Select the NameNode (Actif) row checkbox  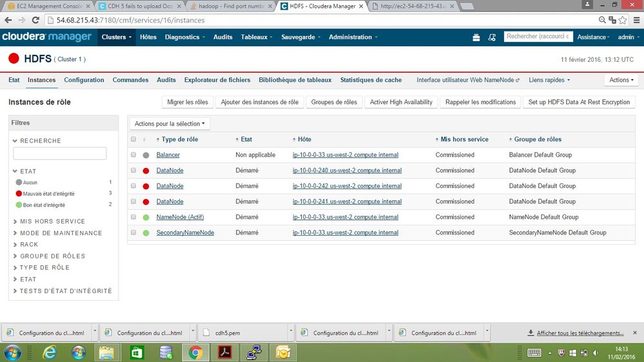click(133, 216)
